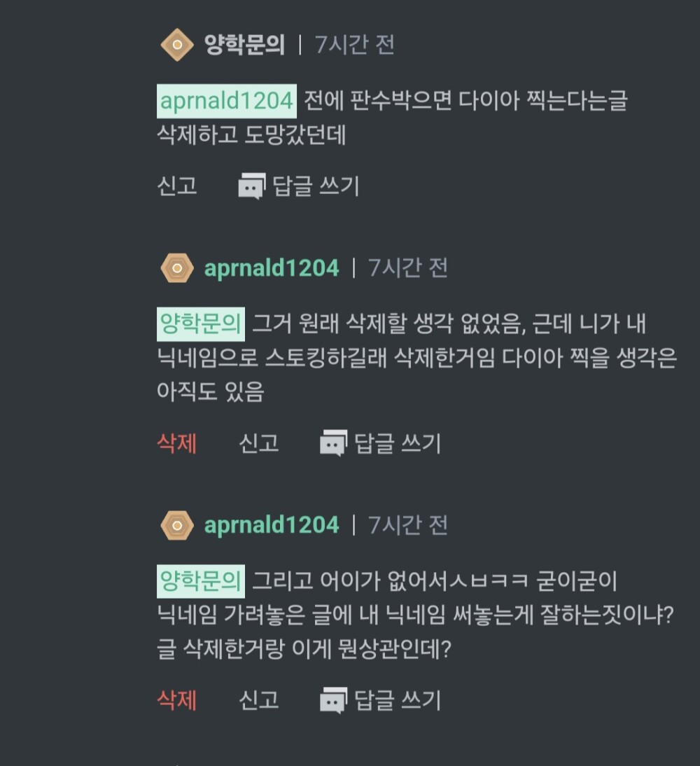Click the highlighted aprnald1204 mention tag
The image size is (700, 766).
(227, 102)
